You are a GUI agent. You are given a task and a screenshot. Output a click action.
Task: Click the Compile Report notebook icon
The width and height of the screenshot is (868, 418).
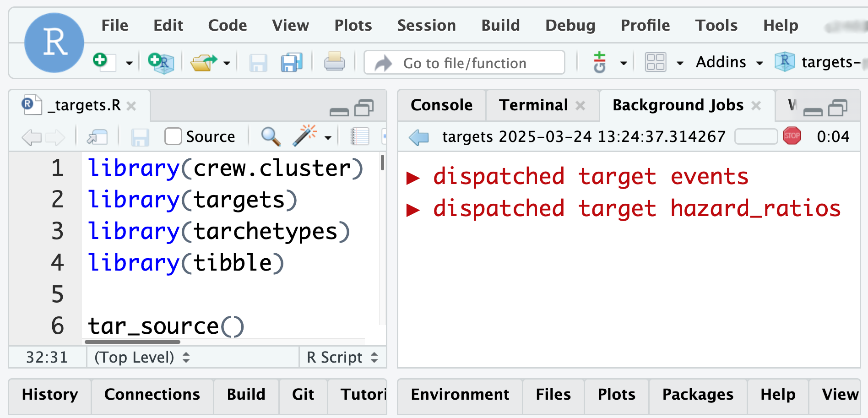pyautogui.click(x=360, y=136)
